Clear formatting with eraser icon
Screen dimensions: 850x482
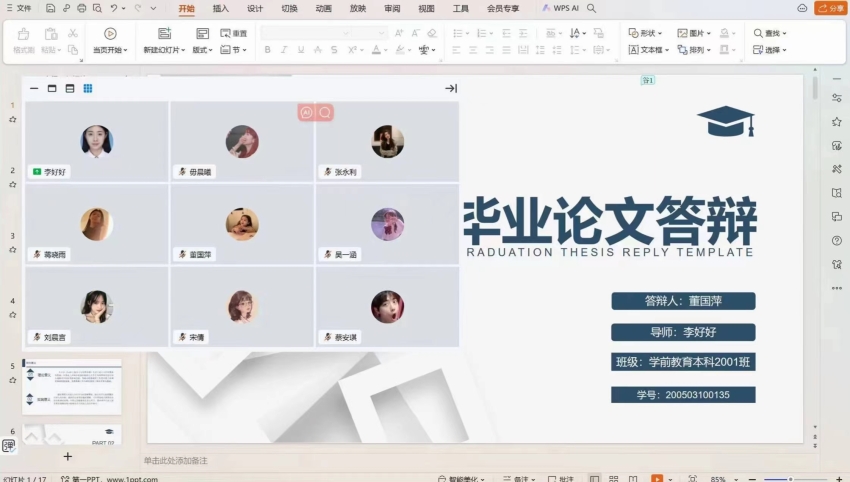[432, 33]
